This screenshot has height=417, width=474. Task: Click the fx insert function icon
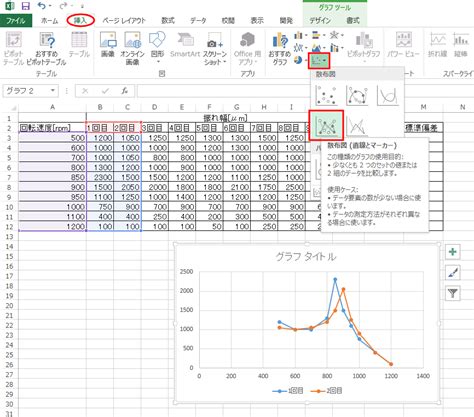(x=125, y=91)
